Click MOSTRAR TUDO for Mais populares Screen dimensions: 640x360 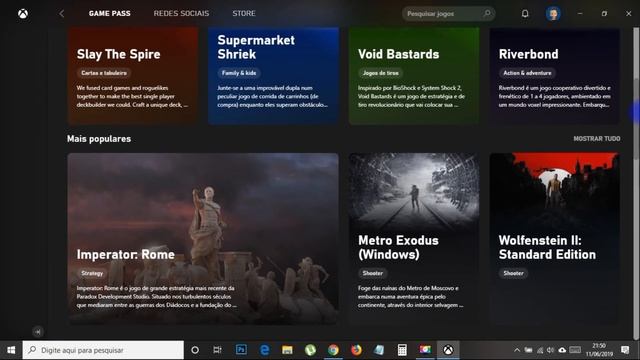point(597,139)
